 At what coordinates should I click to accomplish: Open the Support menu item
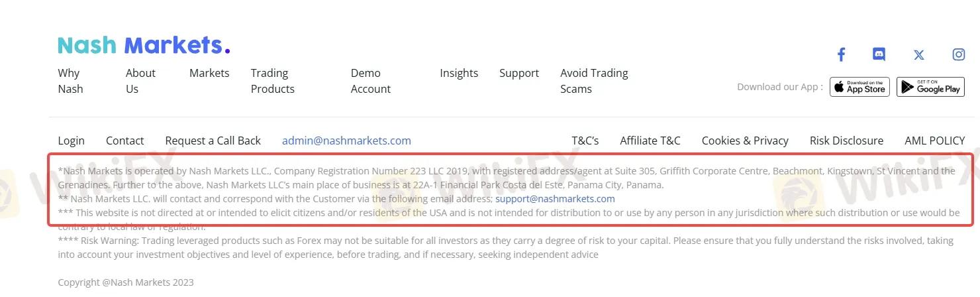[x=519, y=73]
